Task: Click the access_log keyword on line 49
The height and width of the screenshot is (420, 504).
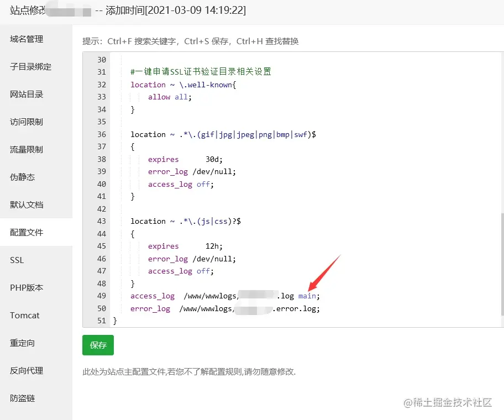Action: pyautogui.click(x=153, y=296)
